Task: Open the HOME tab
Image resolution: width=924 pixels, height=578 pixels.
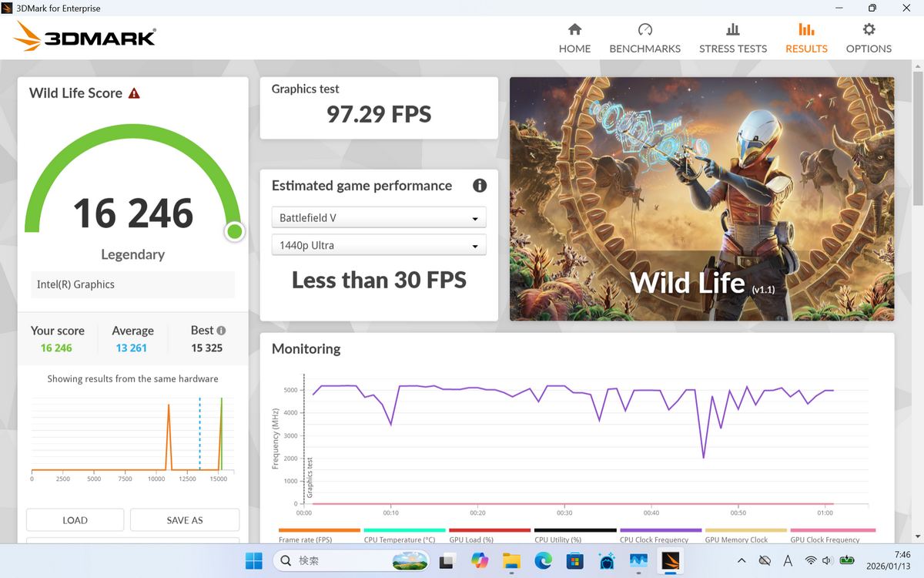Action: coord(574,39)
